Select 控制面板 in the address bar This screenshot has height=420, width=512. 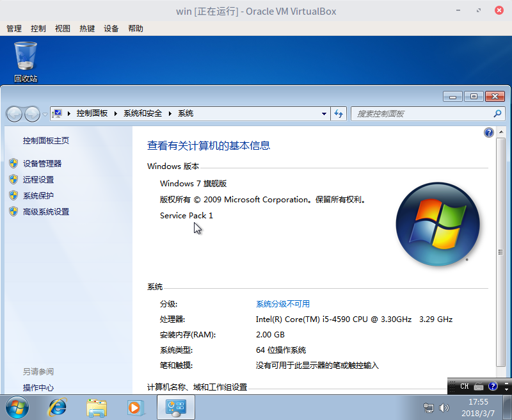pyautogui.click(x=92, y=113)
